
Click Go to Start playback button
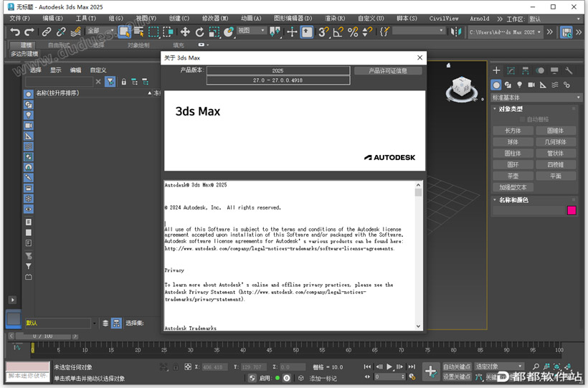[x=367, y=366]
